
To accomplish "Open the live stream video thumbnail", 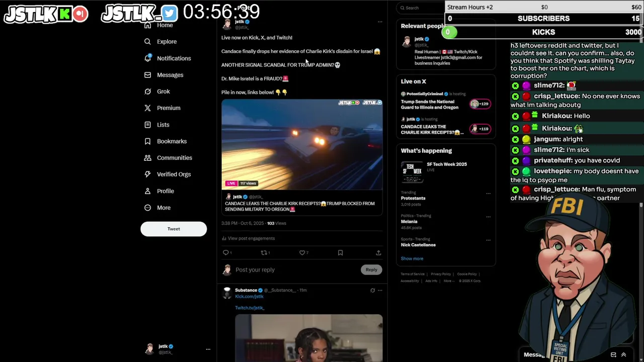I will tap(302, 144).
